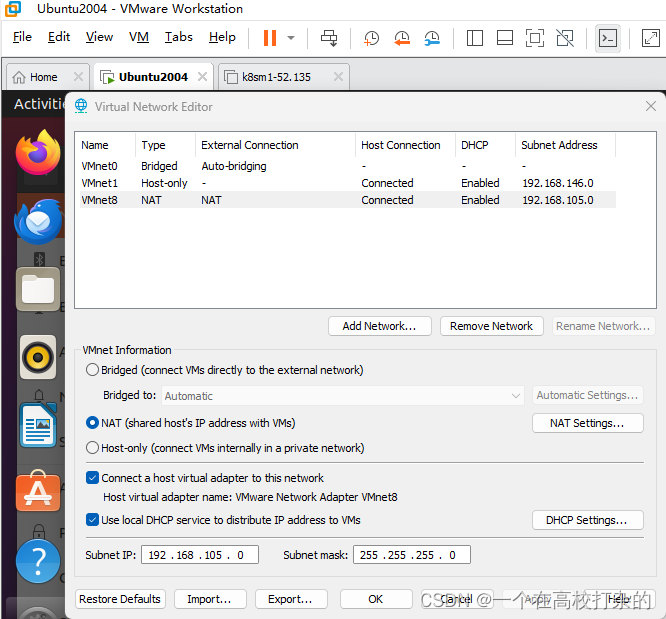Toggle Use local DHCP service checkbox
Viewport: 666px width, 619px height.
coord(92,520)
